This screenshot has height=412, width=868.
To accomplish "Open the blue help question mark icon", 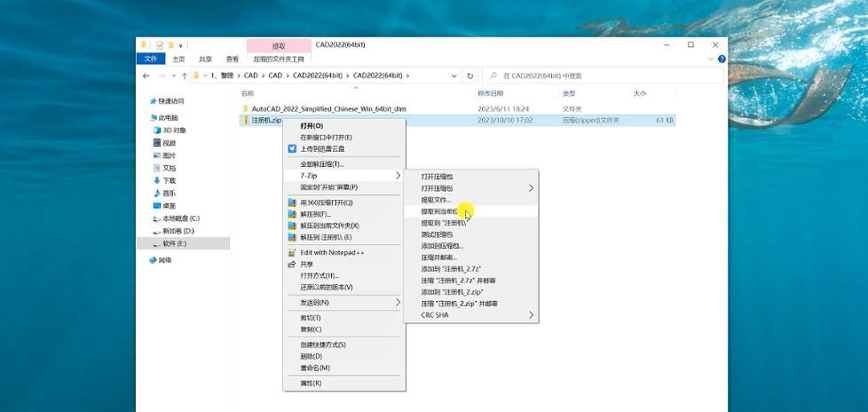I will (722, 59).
